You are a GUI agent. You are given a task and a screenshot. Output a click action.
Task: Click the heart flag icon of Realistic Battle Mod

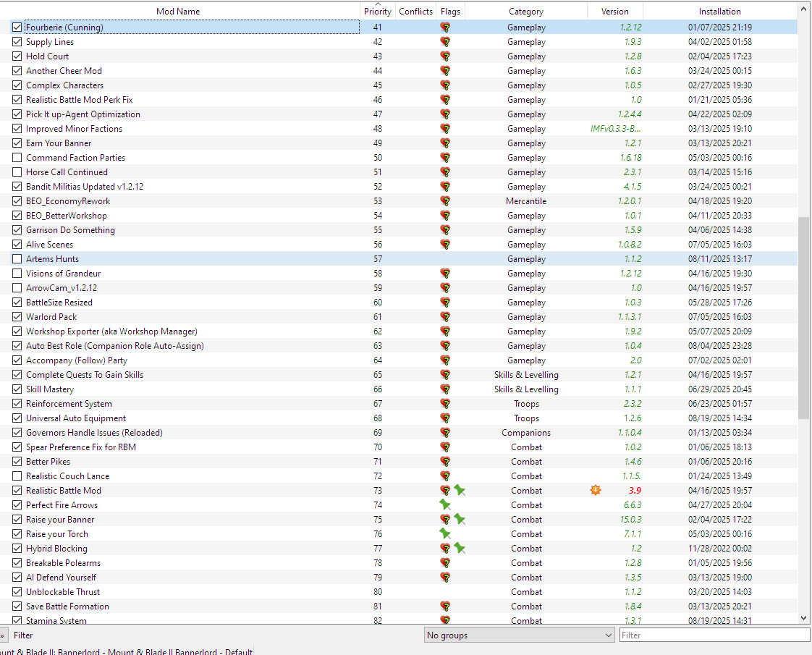[445, 490]
